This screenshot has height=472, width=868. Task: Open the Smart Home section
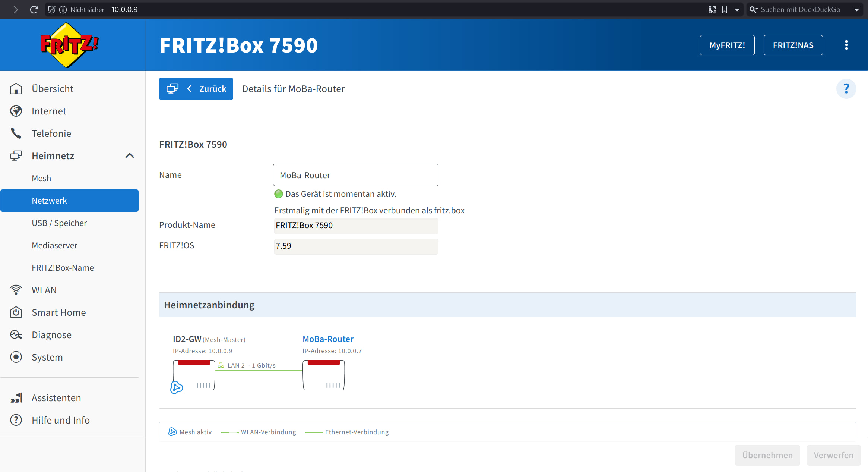58,312
